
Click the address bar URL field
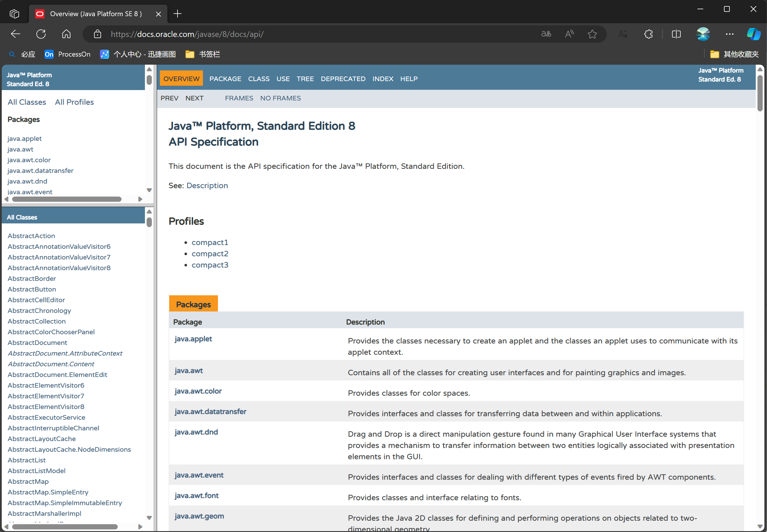click(x=300, y=34)
